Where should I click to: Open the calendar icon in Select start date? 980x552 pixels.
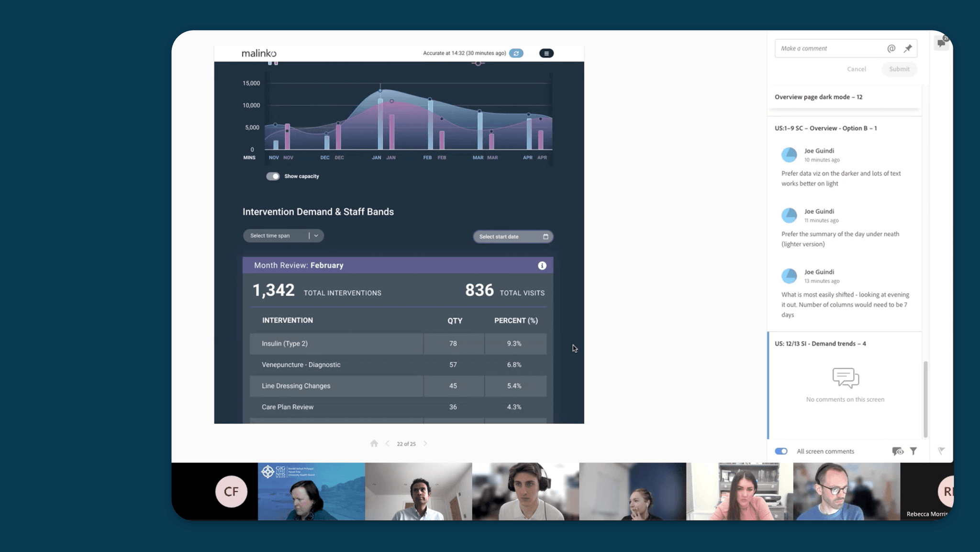pos(546,237)
